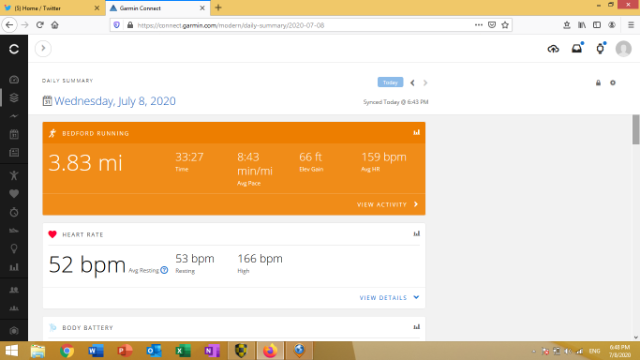Toggle Firefox tracking protection shield

tap(117, 25)
